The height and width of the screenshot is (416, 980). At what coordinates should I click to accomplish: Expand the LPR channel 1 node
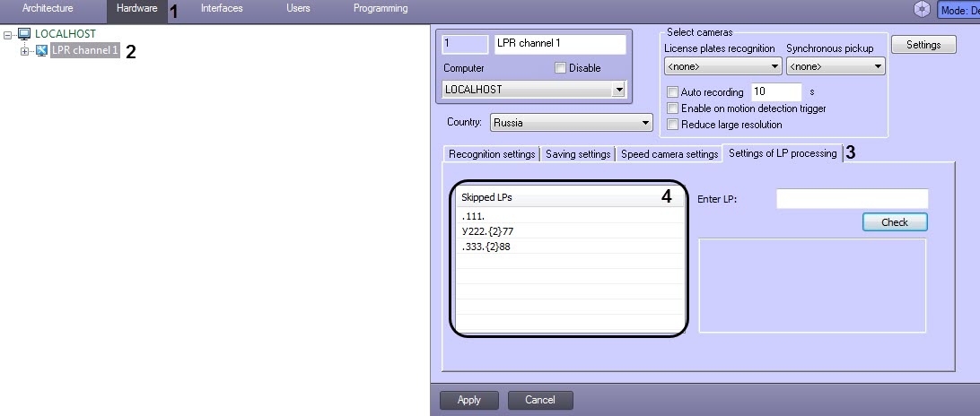tap(24, 51)
